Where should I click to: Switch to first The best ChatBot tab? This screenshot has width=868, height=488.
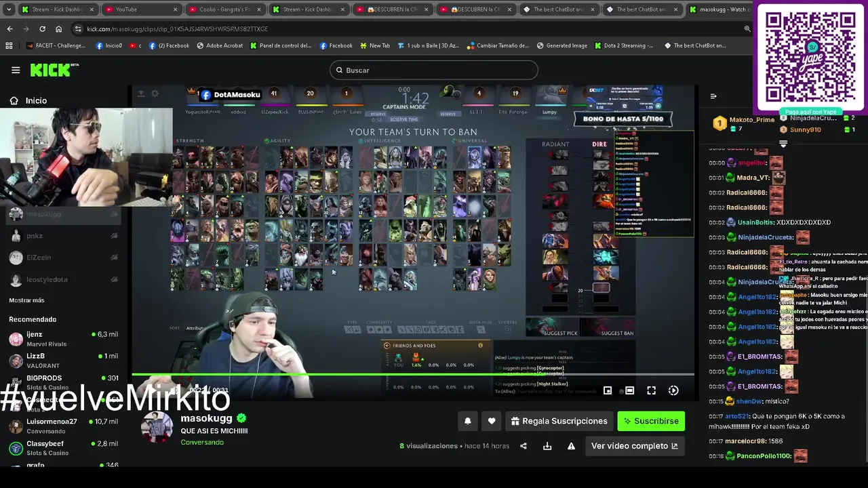point(559,9)
